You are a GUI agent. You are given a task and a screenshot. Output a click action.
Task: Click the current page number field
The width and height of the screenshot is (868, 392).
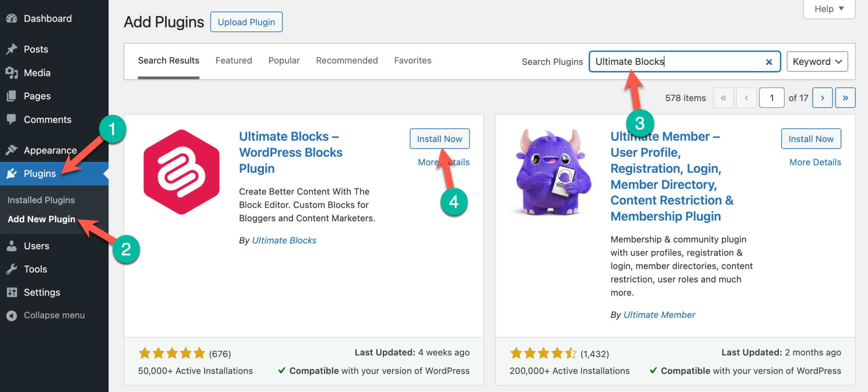771,97
